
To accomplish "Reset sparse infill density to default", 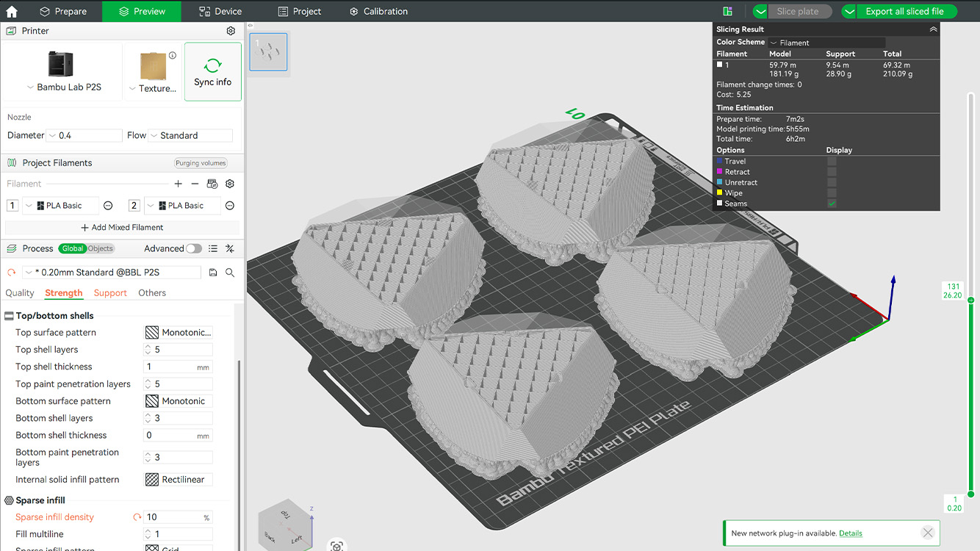I will coord(137,517).
